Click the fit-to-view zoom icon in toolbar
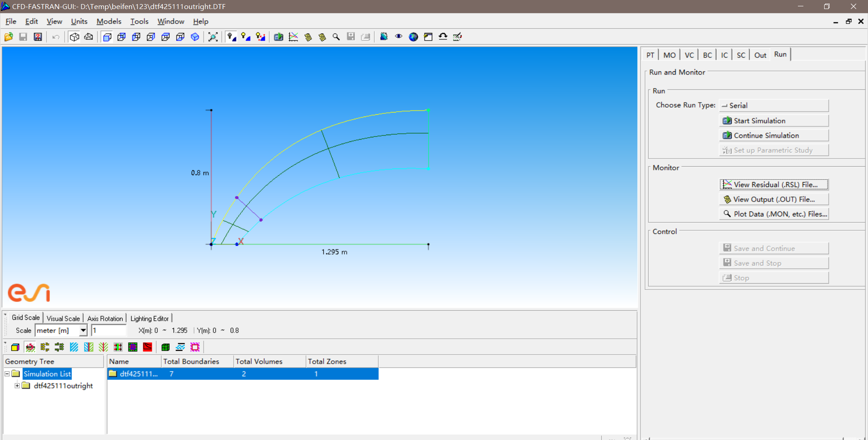868x440 pixels. (x=213, y=37)
